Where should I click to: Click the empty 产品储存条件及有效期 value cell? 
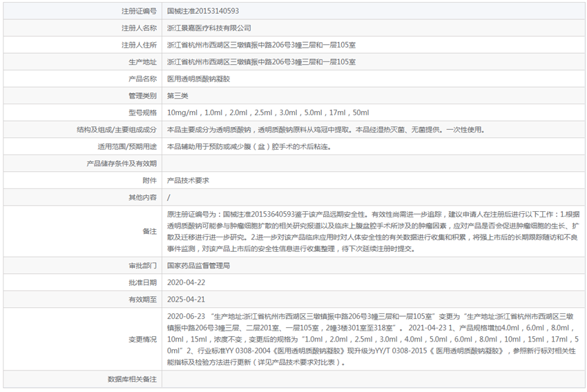pos(373,164)
